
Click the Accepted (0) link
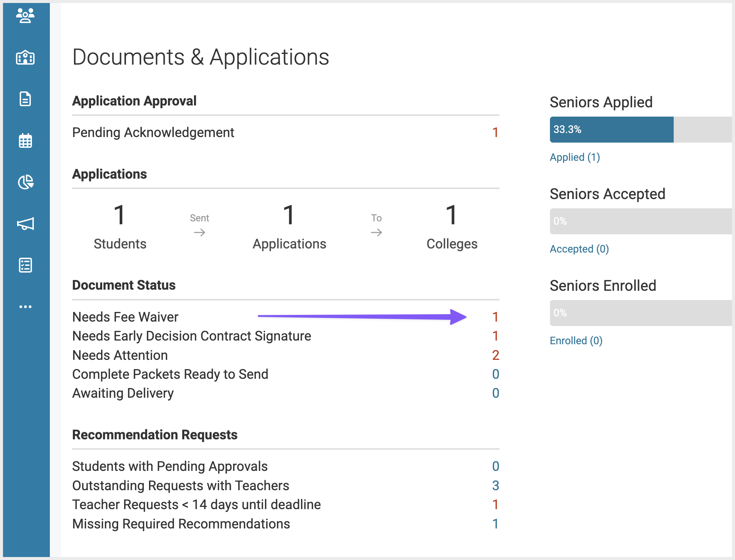579,249
